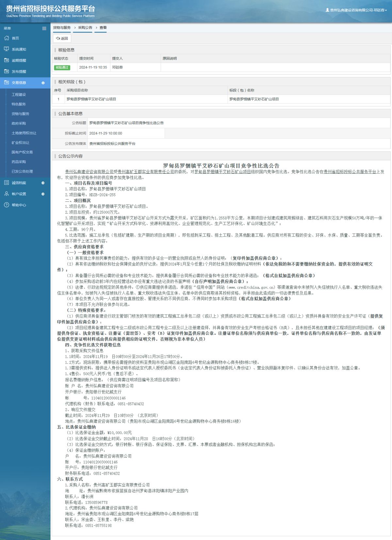The height and width of the screenshot is (540, 392).
Task: Expand the 诚信档案 submenu arrow
Action: 43,183
